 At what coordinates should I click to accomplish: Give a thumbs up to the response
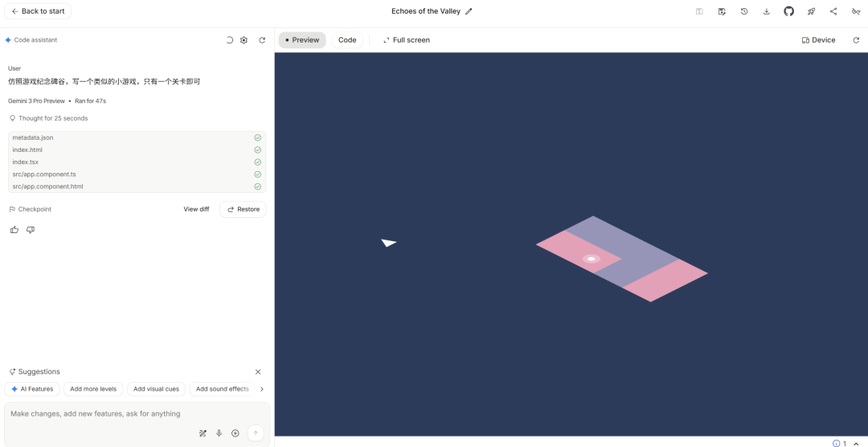14,230
